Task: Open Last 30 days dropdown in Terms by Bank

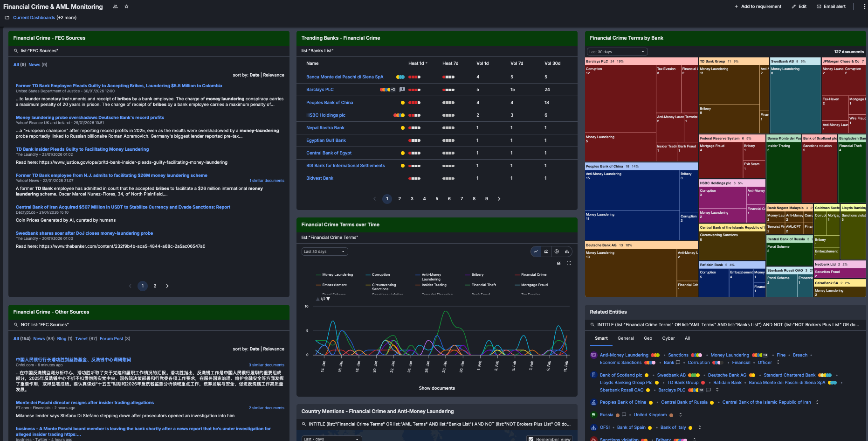Action: point(617,52)
